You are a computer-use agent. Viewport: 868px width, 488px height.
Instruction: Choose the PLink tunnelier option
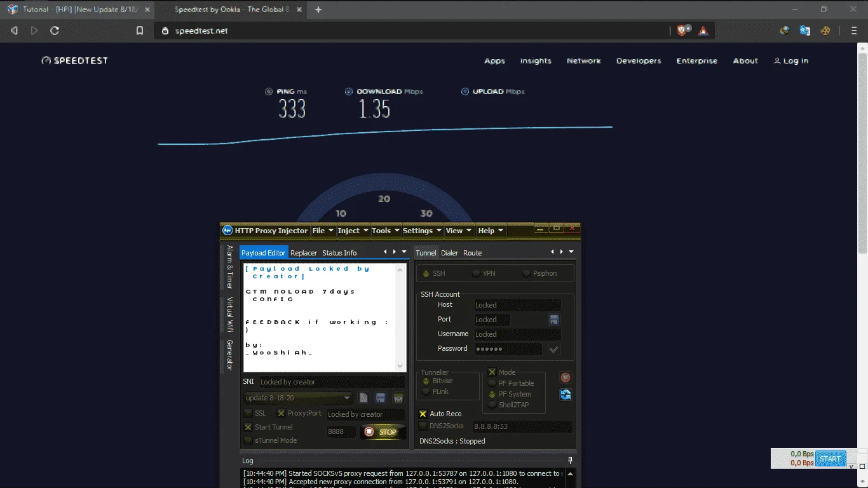click(426, 392)
